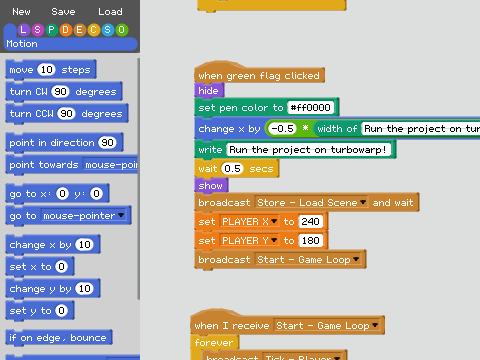Viewport: 480px width, 360px height.
Task: Edit the 10 value in change y by
Action: coord(84,289)
